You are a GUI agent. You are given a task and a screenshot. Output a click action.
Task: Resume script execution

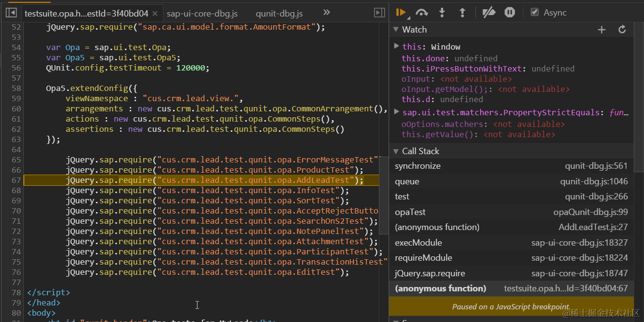[x=401, y=13]
